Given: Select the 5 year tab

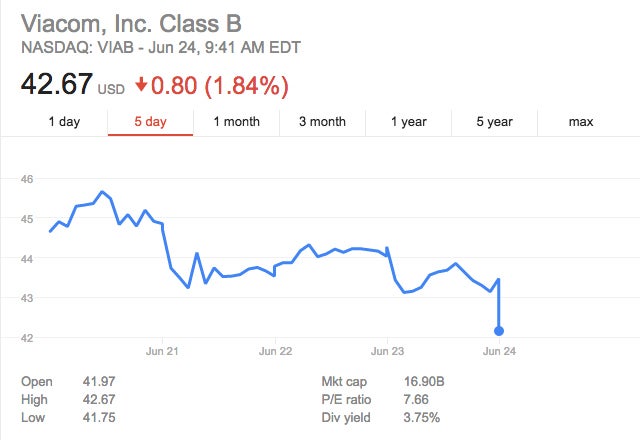Looking at the screenshot, I should pos(494,122).
